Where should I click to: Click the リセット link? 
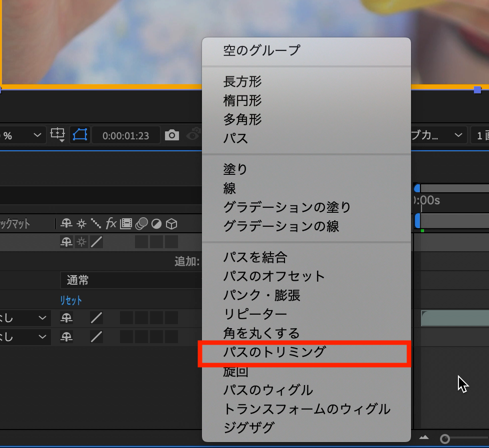pyautogui.click(x=71, y=300)
